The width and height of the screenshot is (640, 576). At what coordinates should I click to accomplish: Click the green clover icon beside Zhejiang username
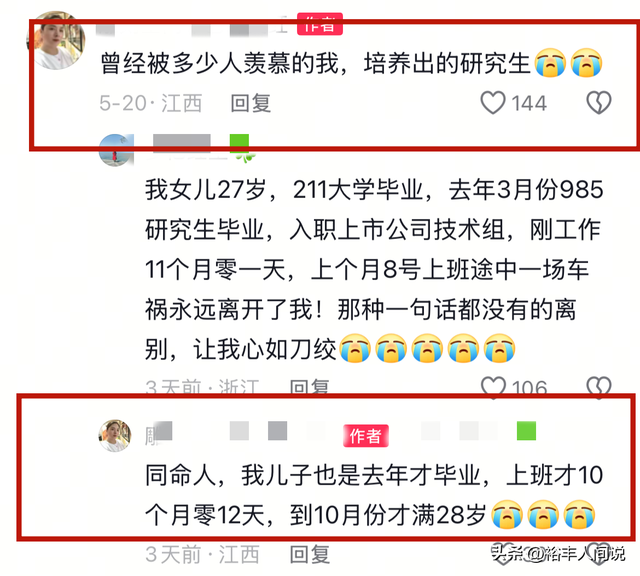241,148
